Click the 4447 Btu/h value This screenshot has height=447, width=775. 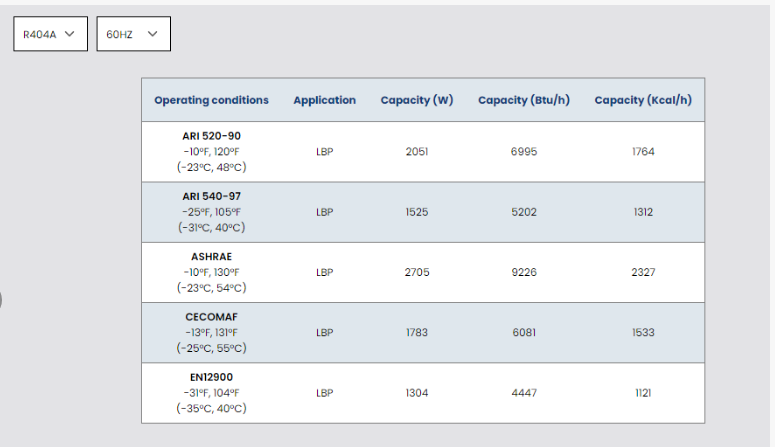click(524, 393)
